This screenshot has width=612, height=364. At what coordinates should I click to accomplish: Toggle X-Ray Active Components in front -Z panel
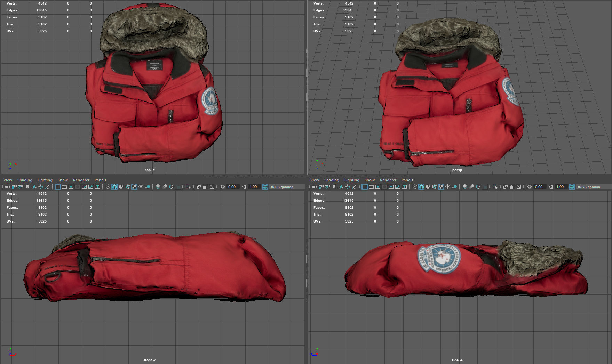205,187
